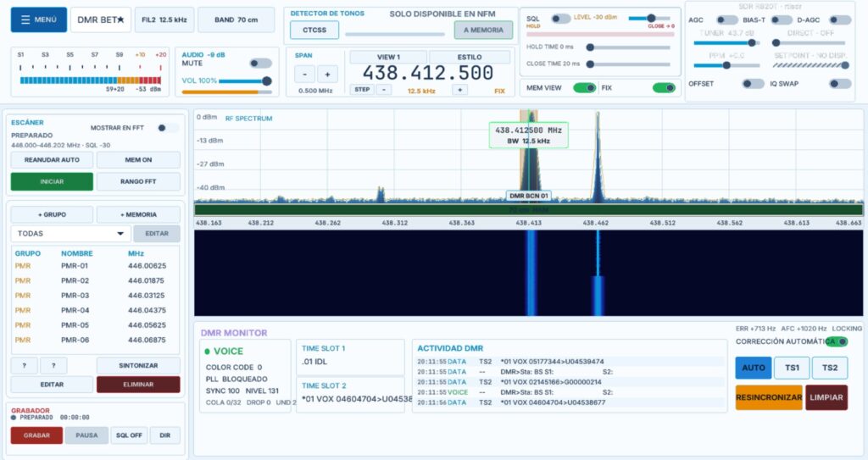Screen dimensions: 868x460
Task: Click the RESINCRONIZAR button
Action: click(x=769, y=397)
